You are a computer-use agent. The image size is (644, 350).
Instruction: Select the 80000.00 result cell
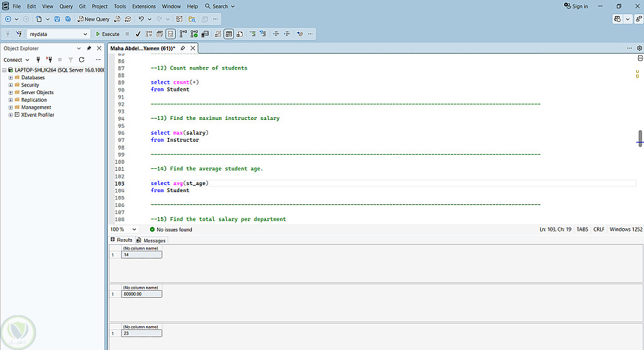point(141,294)
